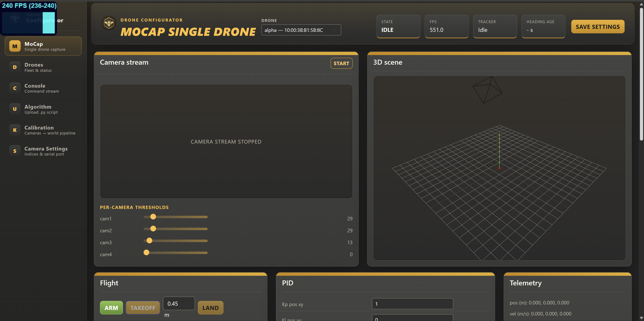Click the STATE IDLE status card

[398, 26]
